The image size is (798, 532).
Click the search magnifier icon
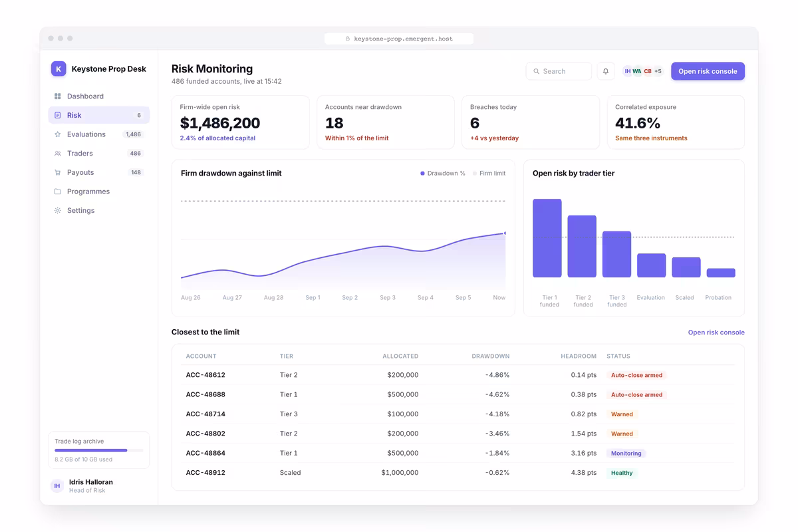pos(537,71)
